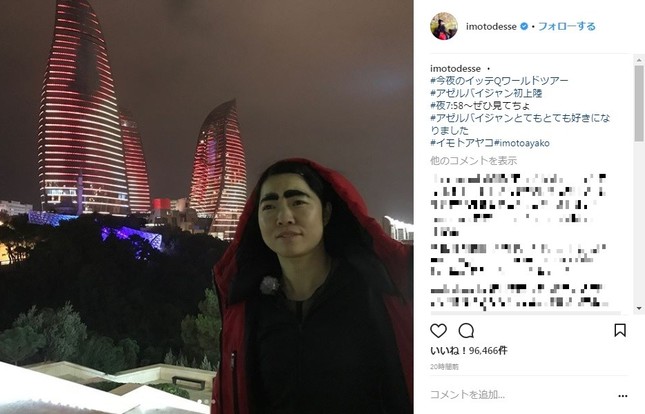Image resolution: width=645 pixels, height=414 pixels.
Task: Click the scrollbar up arrow in comments
Action: click(x=639, y=60)
